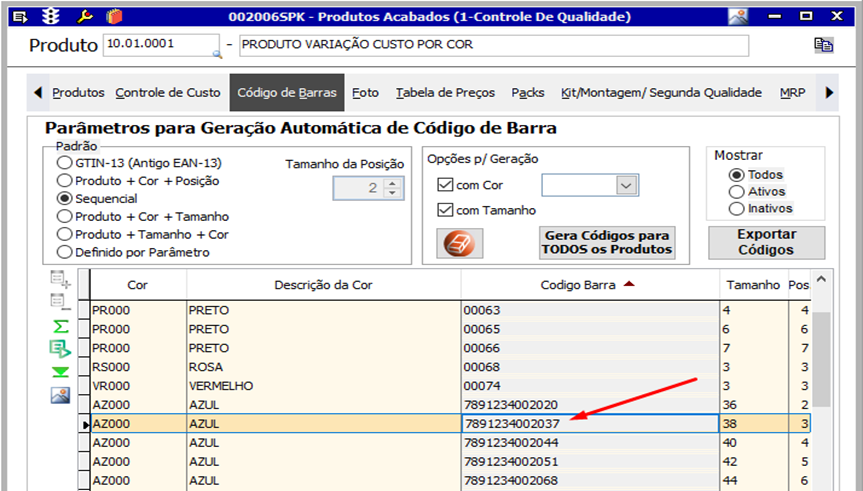Click the Tamanho column header
The width and height of the screenshot is (863, 491).
tap(753, 285)
